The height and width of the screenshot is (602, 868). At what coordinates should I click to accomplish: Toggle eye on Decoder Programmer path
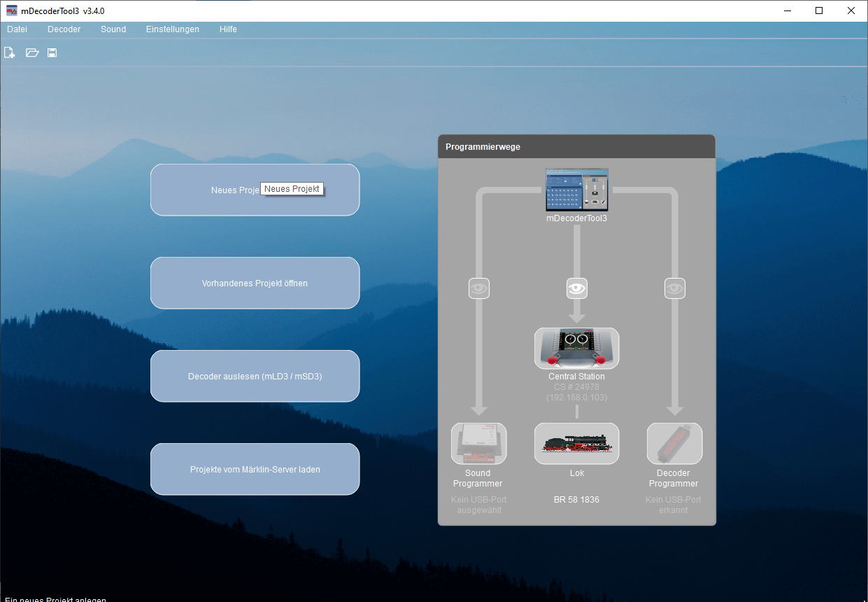pos(674,288)
